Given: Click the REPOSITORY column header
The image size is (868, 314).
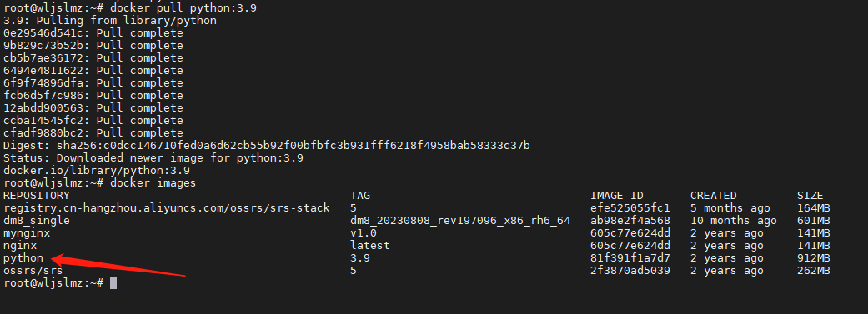Looking at the screenshot, I should [37, 195].
